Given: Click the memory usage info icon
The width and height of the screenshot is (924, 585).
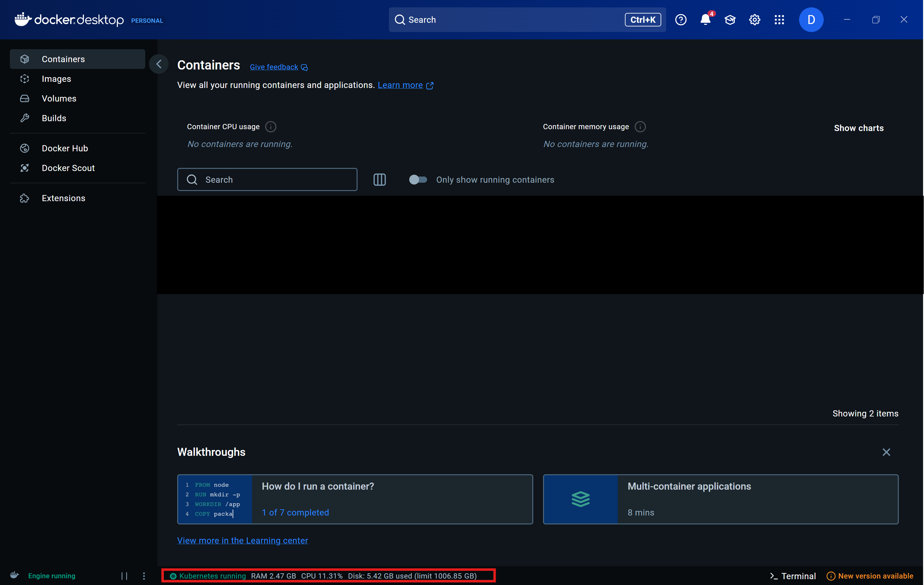Looking at the screenshot, I should [640, 127].
